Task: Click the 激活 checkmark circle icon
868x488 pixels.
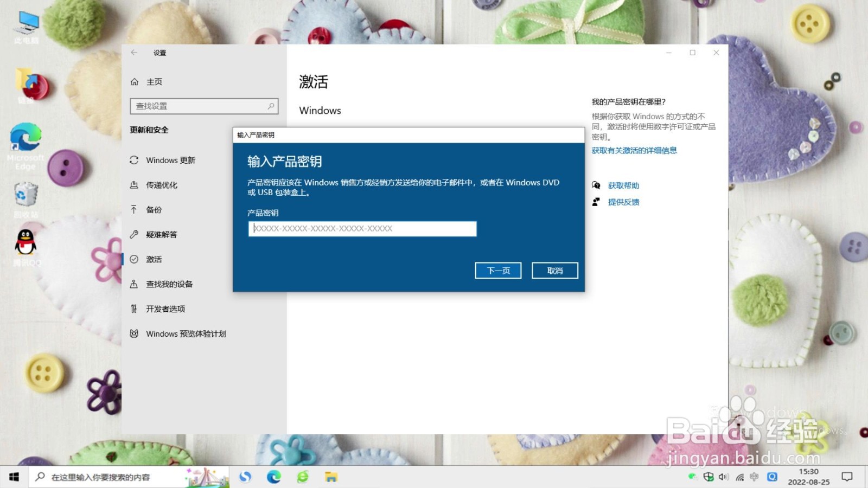Action: (134, 259)
